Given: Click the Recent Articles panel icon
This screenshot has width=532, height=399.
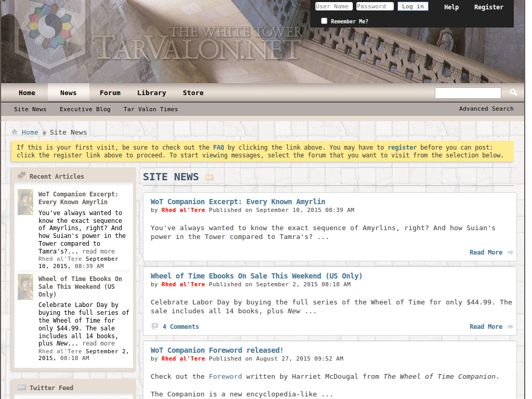Looking at the screenshot, I should coord(22,176).
